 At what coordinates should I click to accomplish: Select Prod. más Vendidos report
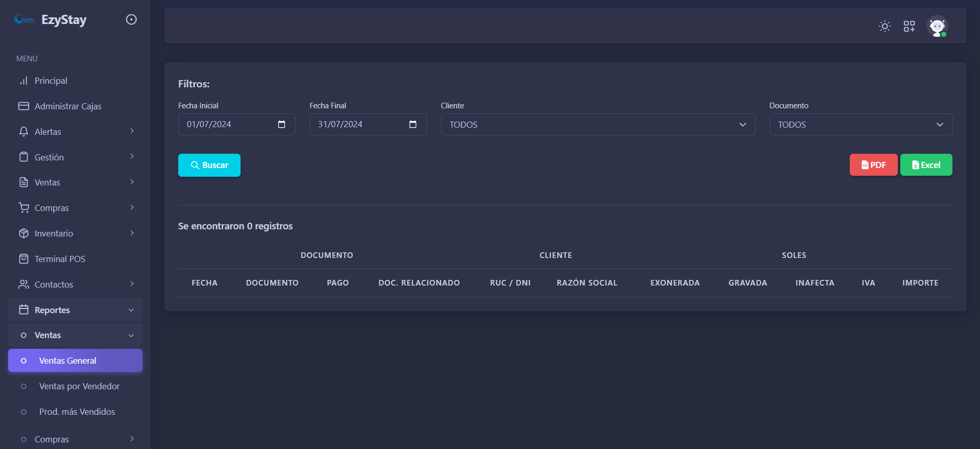pyautogui.click(x=77, y=412)
